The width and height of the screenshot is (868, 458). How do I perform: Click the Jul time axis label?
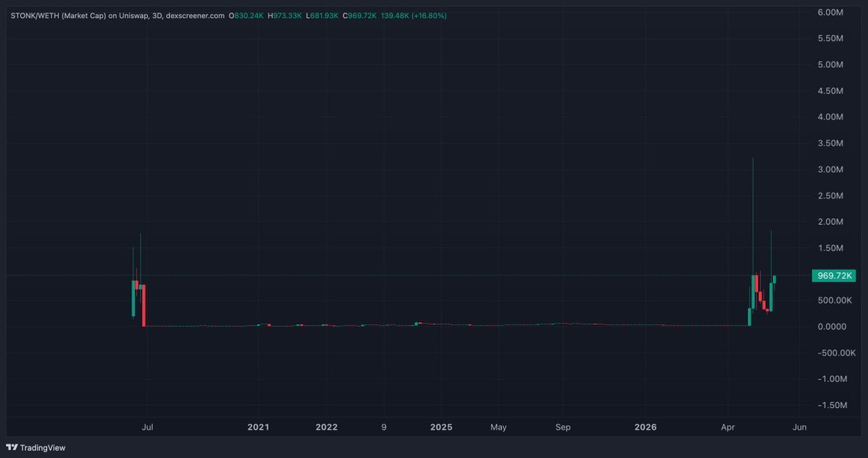148,427
